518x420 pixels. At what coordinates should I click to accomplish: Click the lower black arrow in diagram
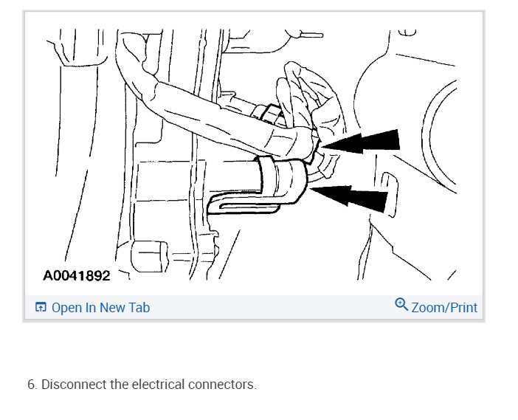click(349, 197)
